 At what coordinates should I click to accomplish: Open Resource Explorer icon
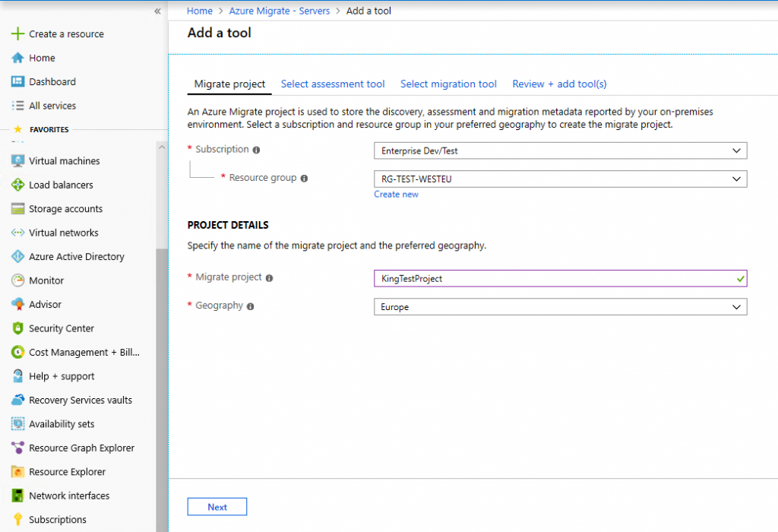click(17, 471)
